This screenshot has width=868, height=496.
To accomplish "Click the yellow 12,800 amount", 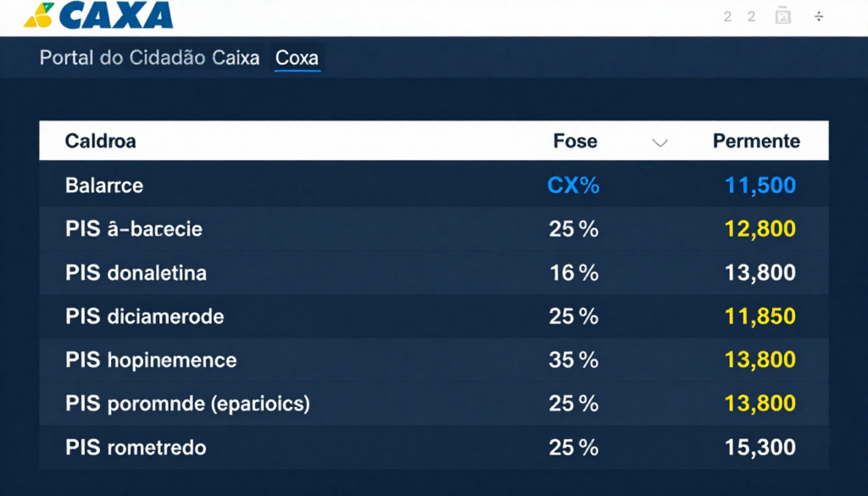I will (760, 229).
